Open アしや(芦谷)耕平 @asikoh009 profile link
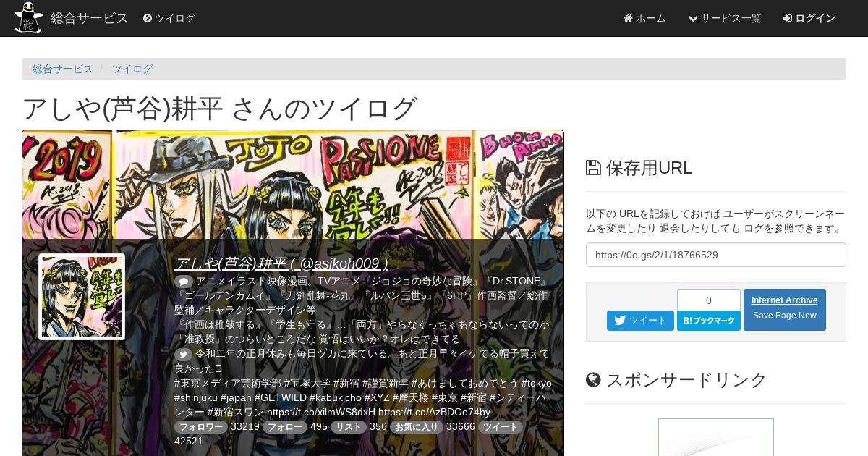 click(281, 263)
